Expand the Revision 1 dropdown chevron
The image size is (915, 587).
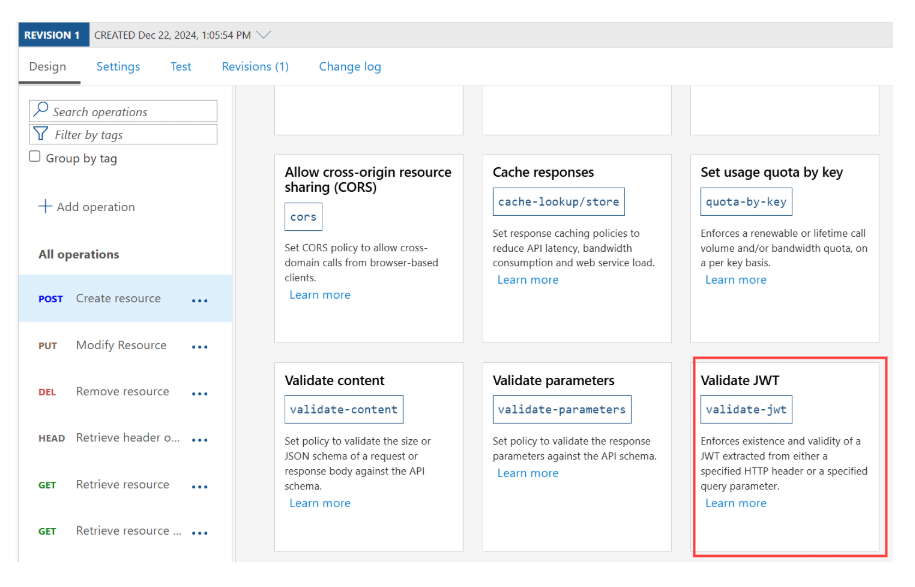point(264,35)
